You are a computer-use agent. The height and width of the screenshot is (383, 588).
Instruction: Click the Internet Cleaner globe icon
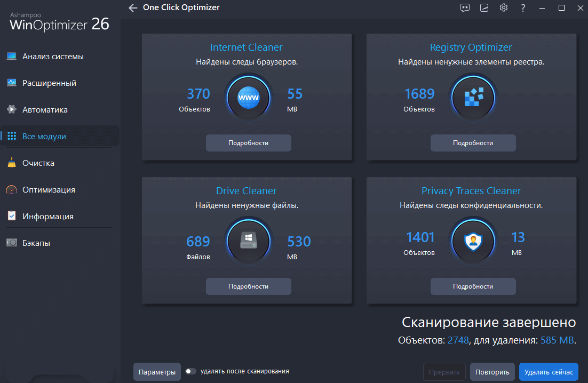[x=248, y=98]
